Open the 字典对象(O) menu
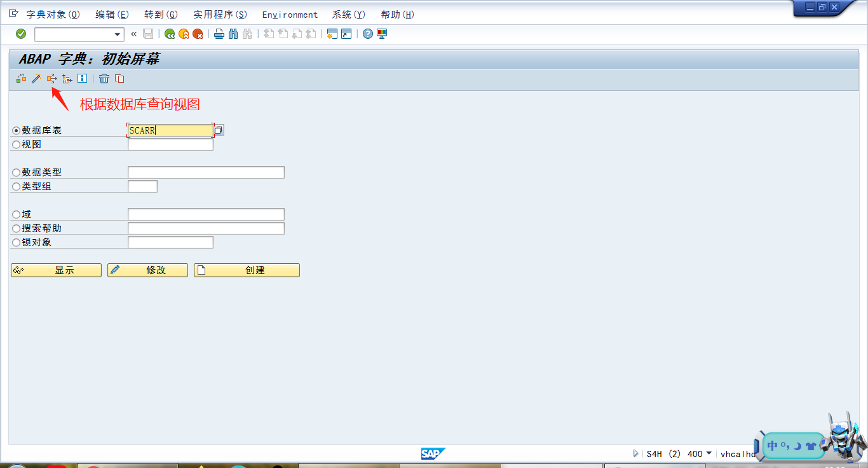 (53, 15)
